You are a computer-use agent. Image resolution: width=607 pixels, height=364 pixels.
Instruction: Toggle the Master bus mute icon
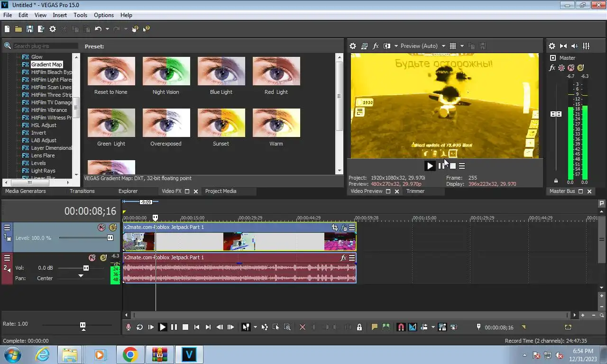click(x=571, y=68)
